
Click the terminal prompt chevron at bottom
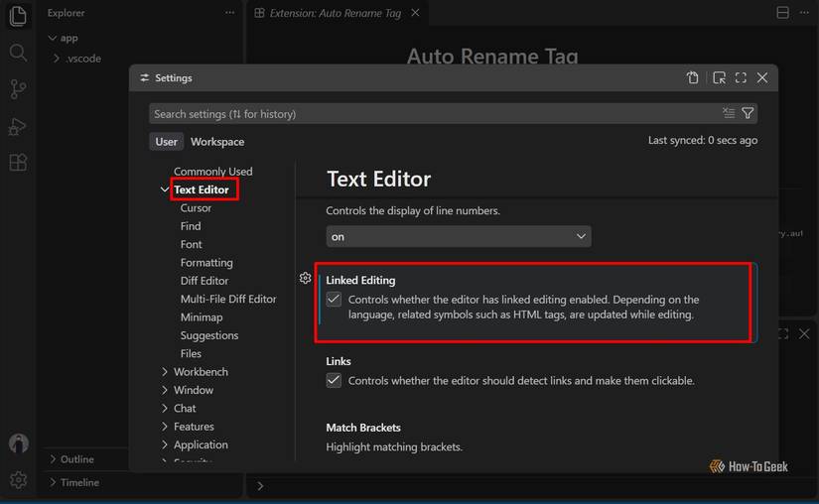tap(260, 486)
